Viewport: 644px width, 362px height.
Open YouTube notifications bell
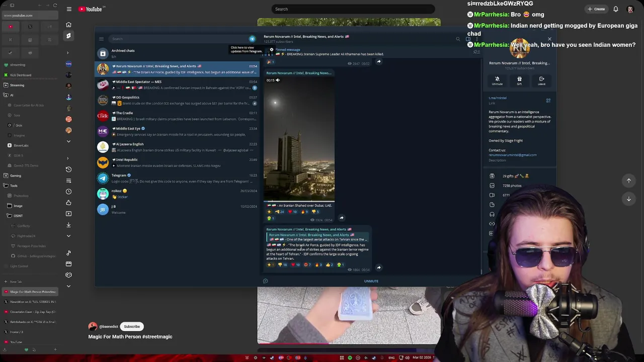pyautogui.click(x=615, y=9)
